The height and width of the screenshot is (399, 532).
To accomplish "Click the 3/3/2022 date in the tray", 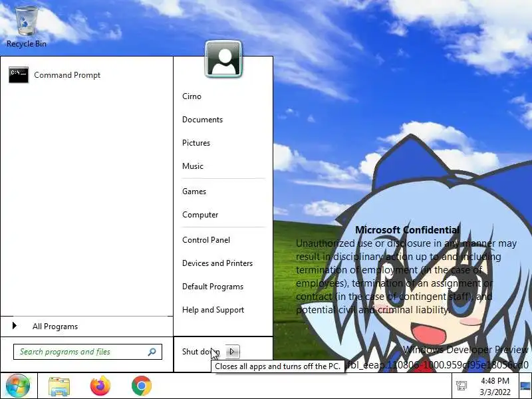I will coord(495,392).
